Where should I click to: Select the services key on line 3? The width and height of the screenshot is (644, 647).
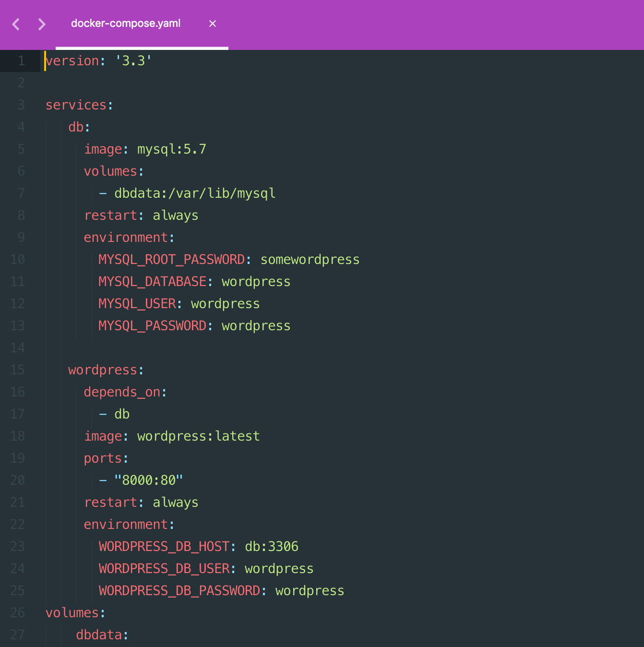click(x=76, y=105)
